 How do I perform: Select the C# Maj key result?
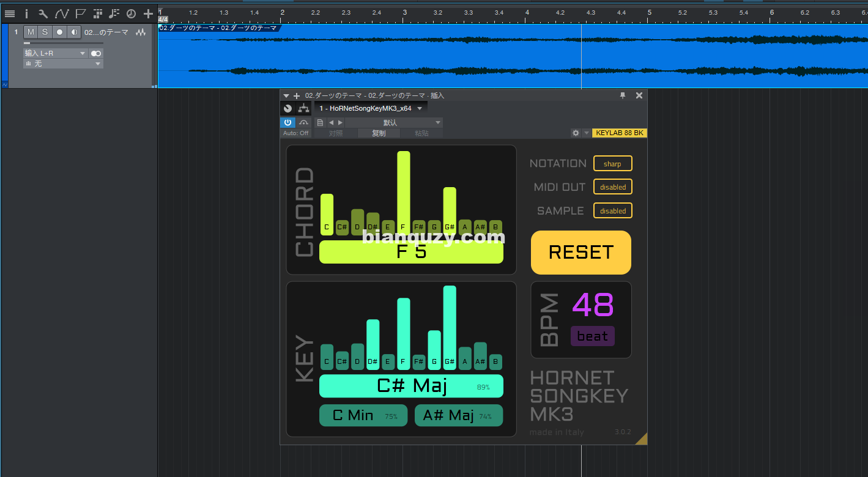click(x=411, y=386)
